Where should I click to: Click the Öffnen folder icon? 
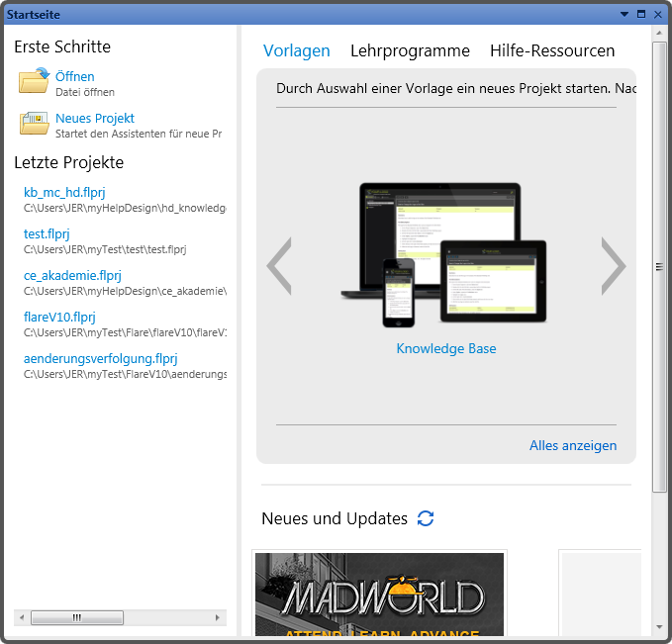click(34, 81)
